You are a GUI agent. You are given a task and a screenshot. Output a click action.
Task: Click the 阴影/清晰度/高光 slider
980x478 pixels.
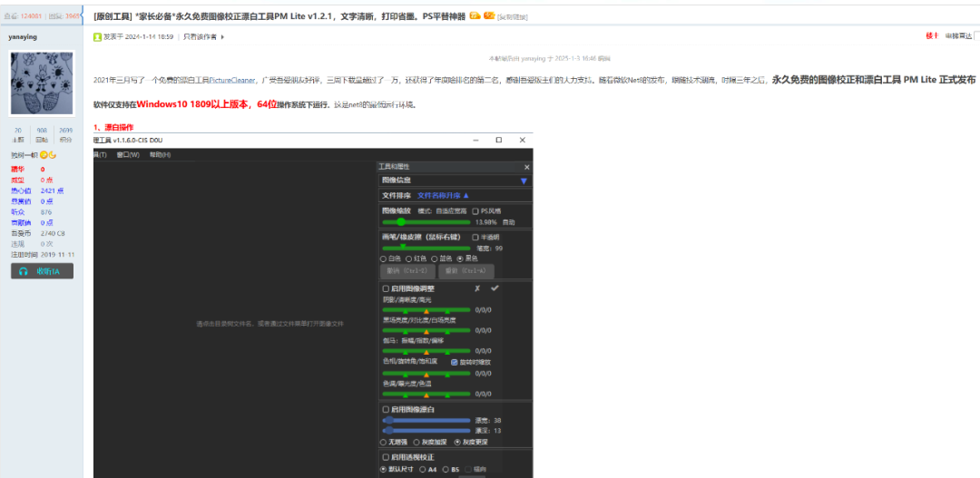tap(426, 309)
